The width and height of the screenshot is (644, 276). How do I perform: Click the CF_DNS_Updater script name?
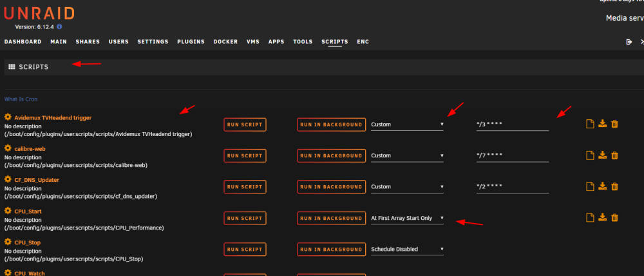tap(37, 180)
